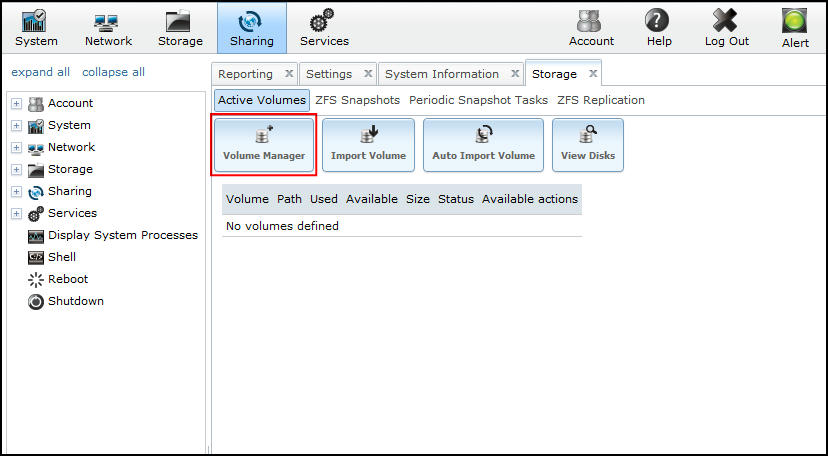
Task: Click the Volume Manager button
Action: click(x=264, y=145)
